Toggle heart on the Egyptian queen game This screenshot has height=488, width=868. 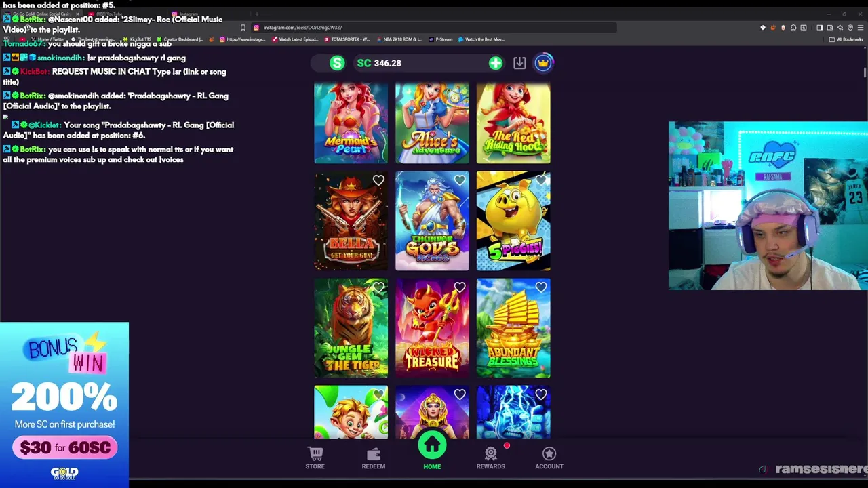(x=460, y=394)
